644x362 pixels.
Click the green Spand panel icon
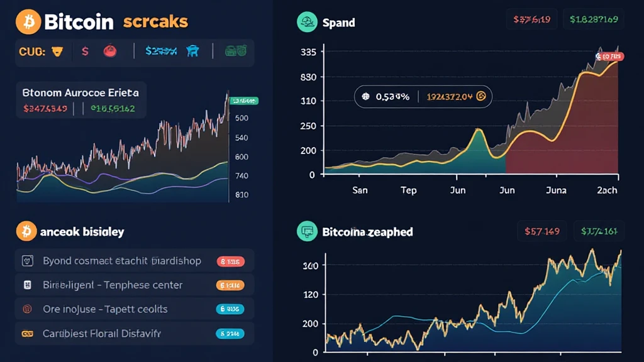click(308, 23)
